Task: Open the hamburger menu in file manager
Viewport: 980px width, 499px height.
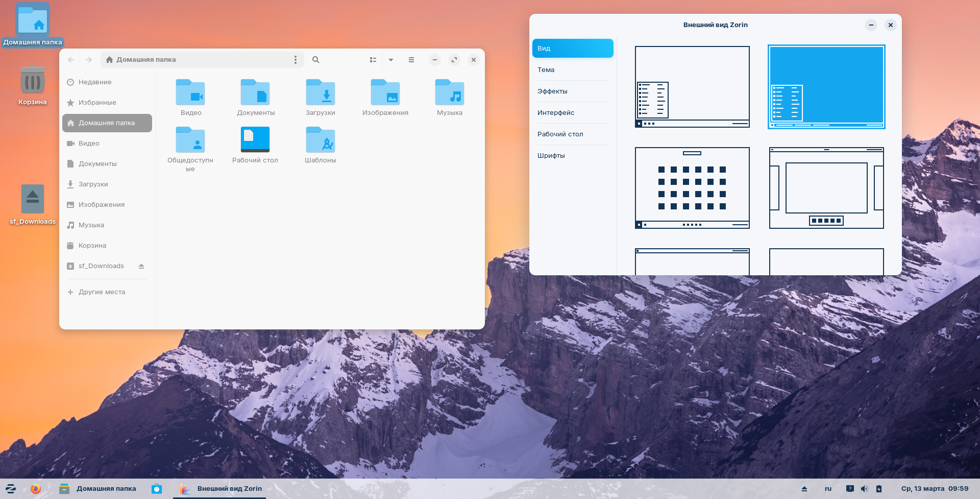Action: (411, 60)
